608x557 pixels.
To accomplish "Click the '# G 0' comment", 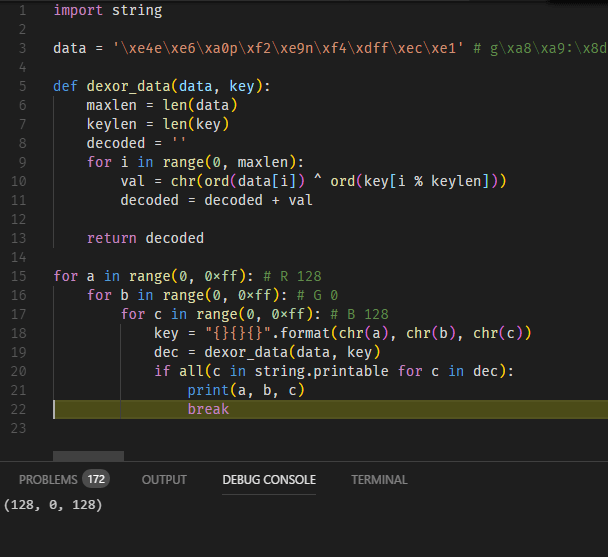I will pyautogui.click(x=318, y=295).
